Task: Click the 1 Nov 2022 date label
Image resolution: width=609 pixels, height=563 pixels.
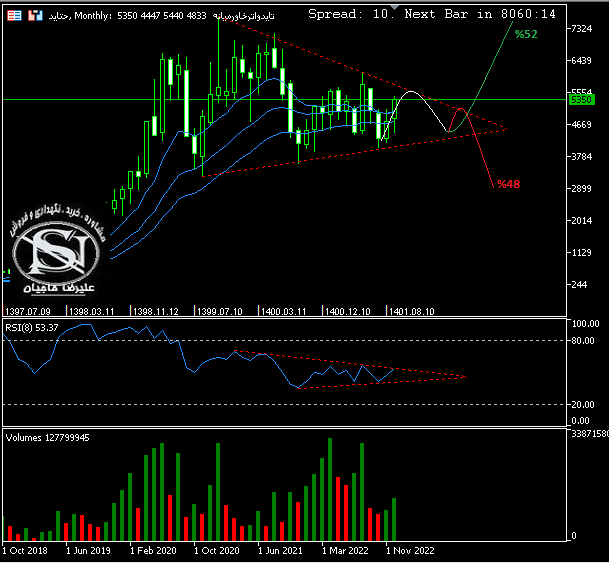Action: [x=410, y=550]
